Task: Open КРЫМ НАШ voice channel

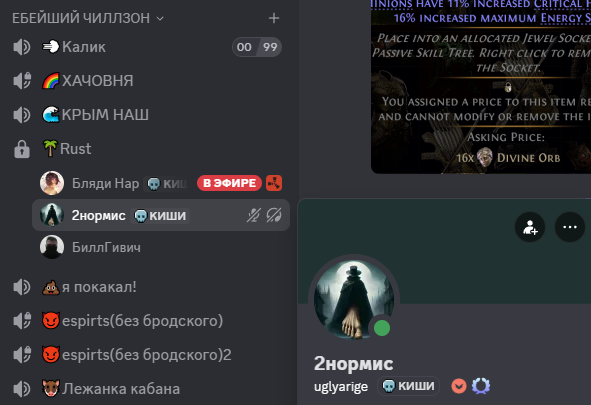Action: [147, 115]
